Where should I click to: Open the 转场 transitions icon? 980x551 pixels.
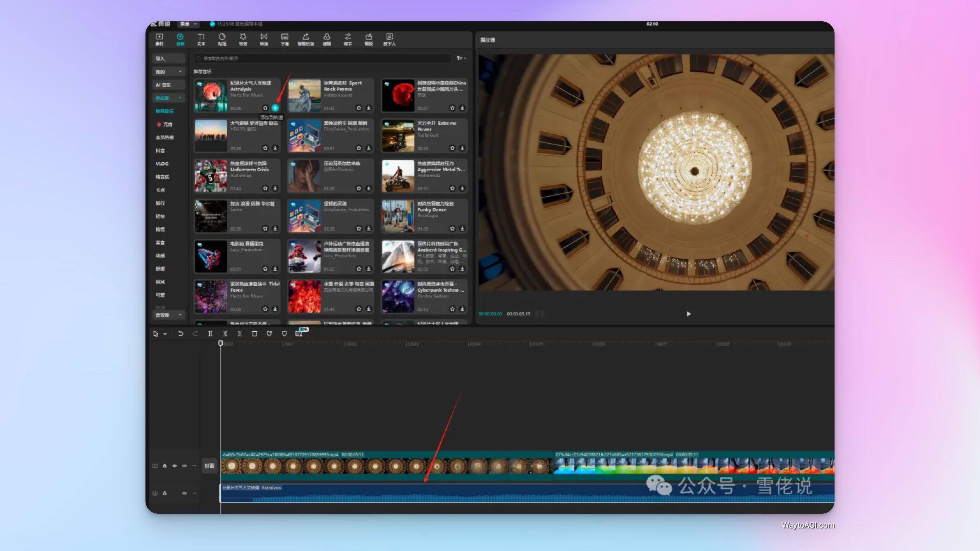(264, 39)
